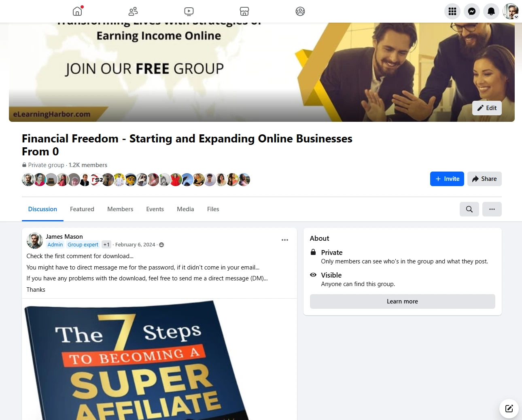Viewport: 522px width, 420px height.
Task: Open the Groups icon in top navigation
Action: click(x=300, y=11)
